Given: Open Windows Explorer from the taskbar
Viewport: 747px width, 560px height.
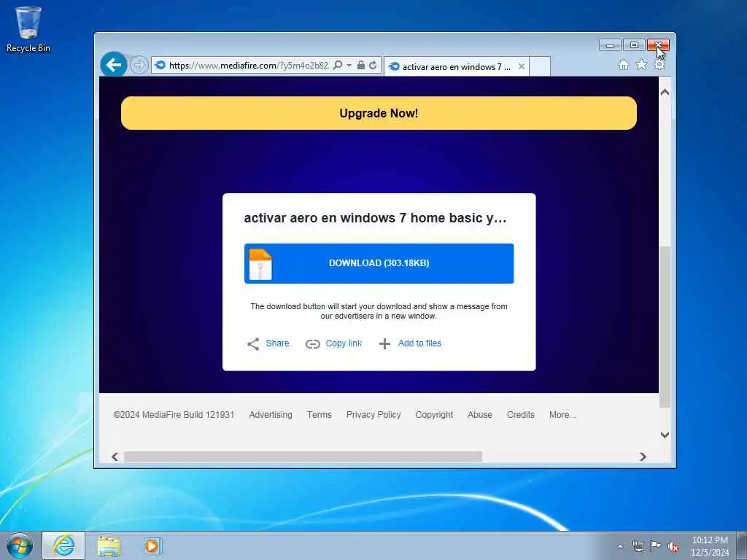Looking at the screenshot, I should click(109, 546).
